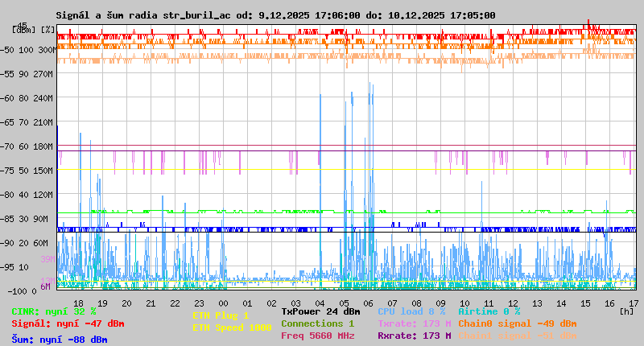Click the [dBm] unit label on y-axis
This screenshot has height=346, width=644.
pyautogui.click(x=24, y=30)
